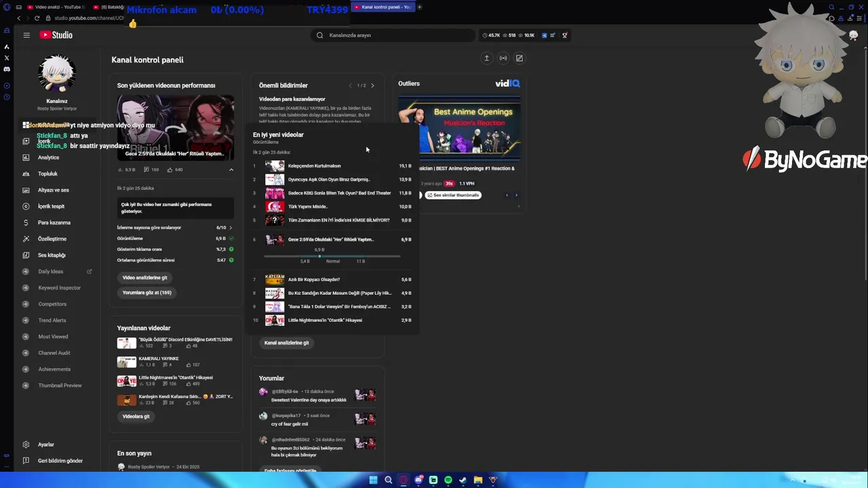This screenshot has width=868, height=488.
Task: Click the create post pencil icon
Action: [x=519, y=58]
